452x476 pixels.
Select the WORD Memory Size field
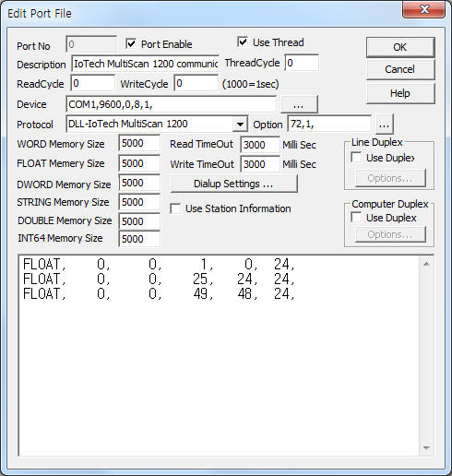click(x=139, y=143)
